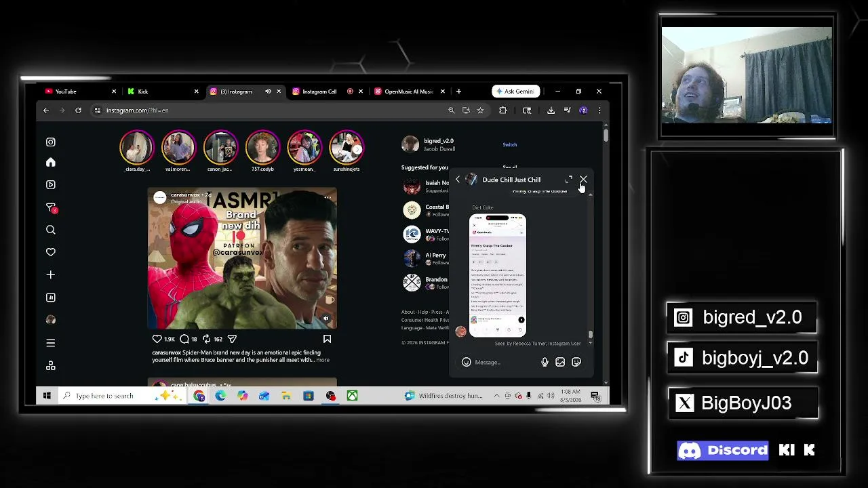Viewport: 868px width, 488px height.
Task: View 757.codyb story
Action: (x=262, y=148)
